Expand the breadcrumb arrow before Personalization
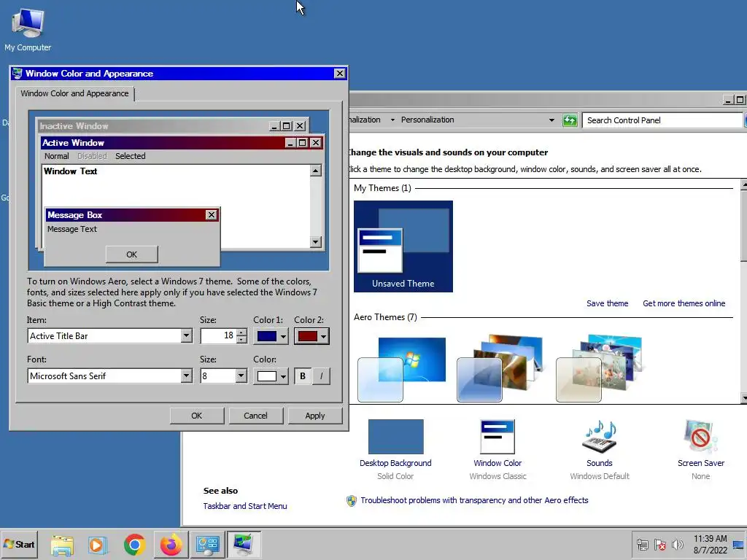Image resolution: width=747 pixels, height=560 pixels. [392, 120]
